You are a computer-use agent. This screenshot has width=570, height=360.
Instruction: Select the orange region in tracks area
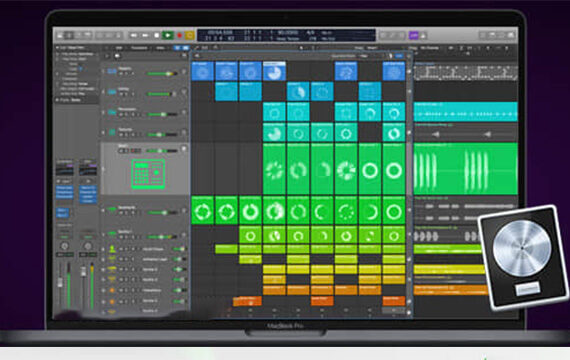[451, 290]
